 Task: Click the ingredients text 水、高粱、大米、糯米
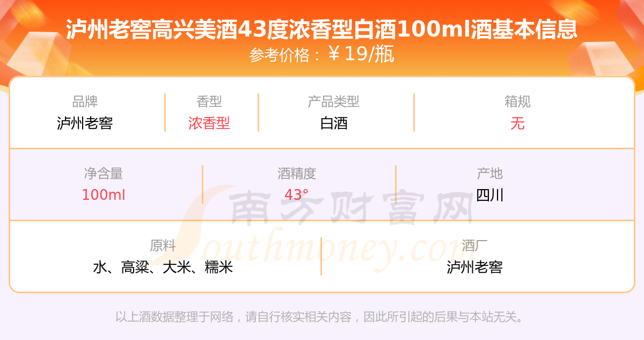pos(163,267)
